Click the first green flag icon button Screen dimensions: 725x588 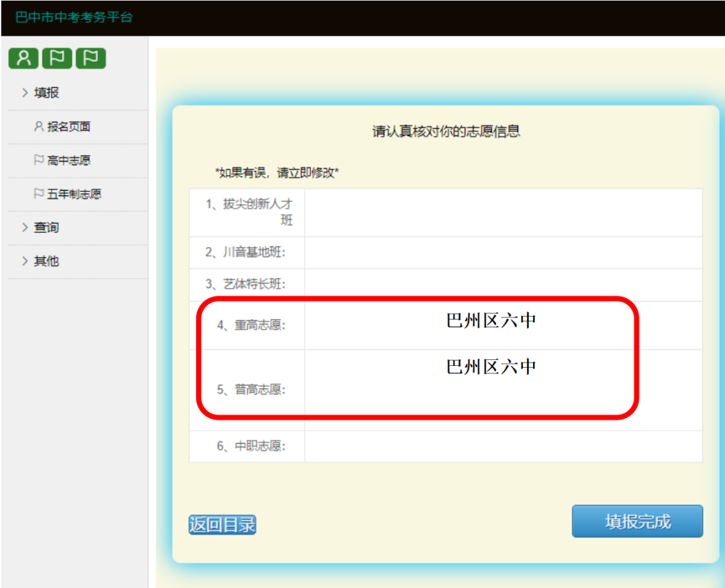[x=57, y=58]
